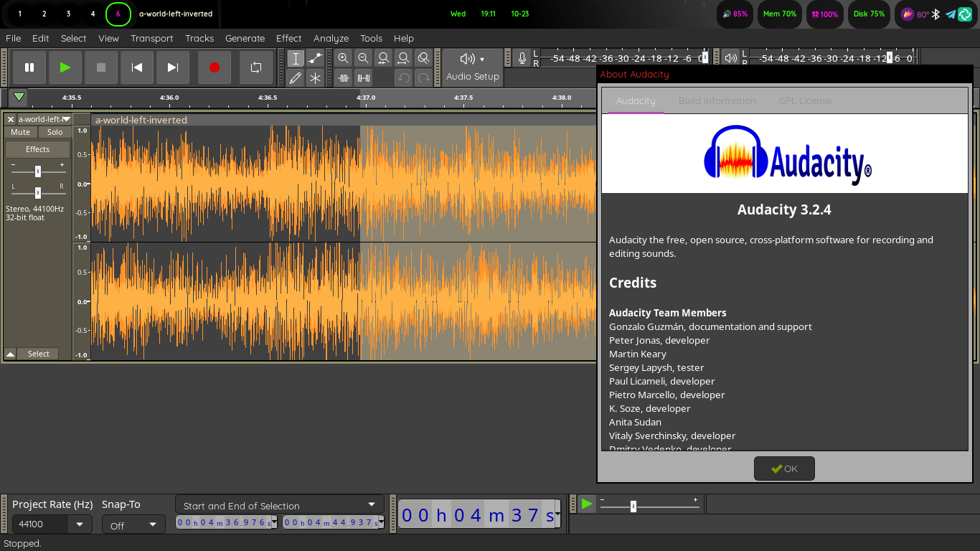
Task: Click the track pan slider
Action: (38, 192)
